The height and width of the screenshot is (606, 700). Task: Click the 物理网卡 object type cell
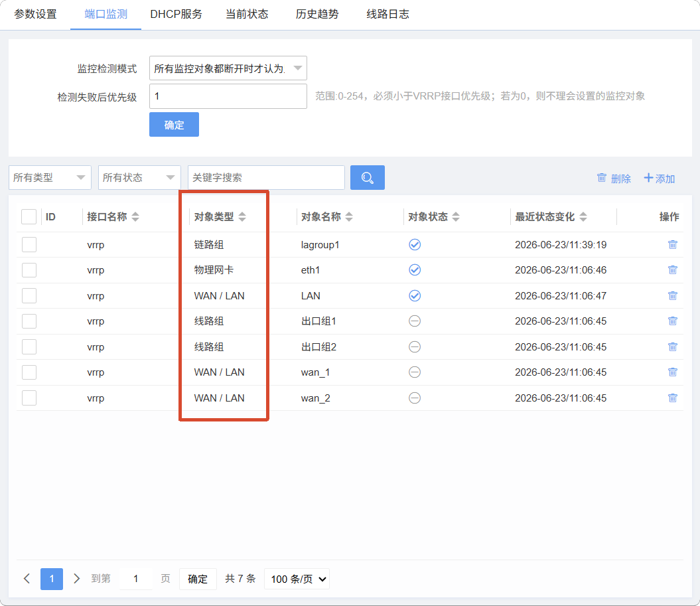214,269
